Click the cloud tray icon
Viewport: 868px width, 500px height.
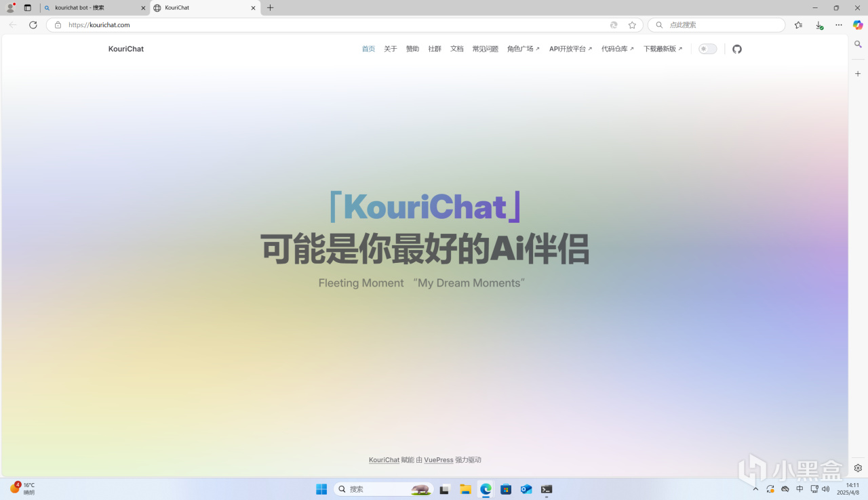785,489
